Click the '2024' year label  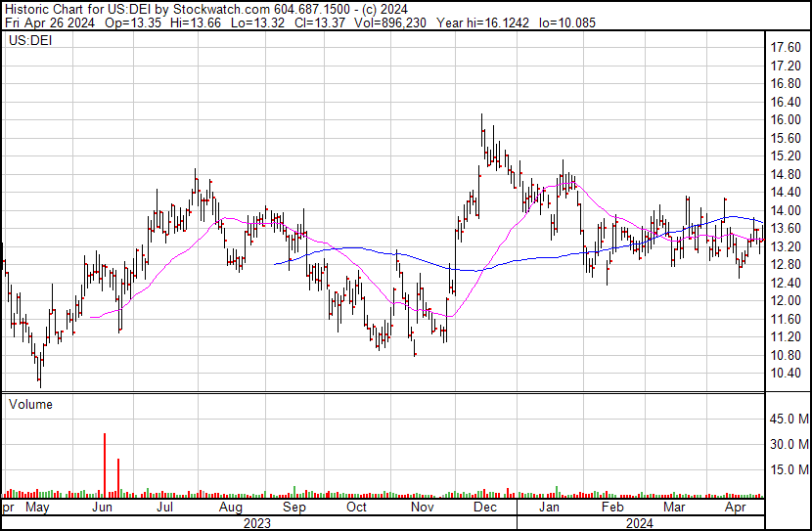tap(639, 523)
